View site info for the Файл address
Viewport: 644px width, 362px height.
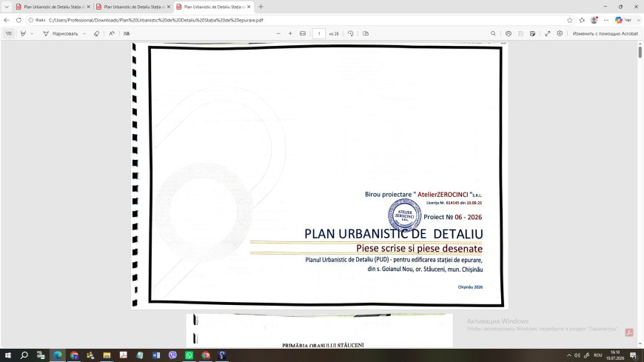(x=37, y=20)
